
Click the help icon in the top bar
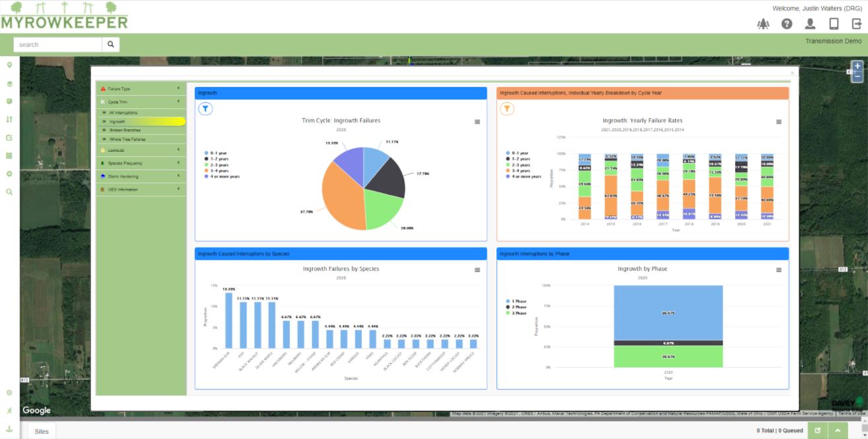click(x=786, y=23)
